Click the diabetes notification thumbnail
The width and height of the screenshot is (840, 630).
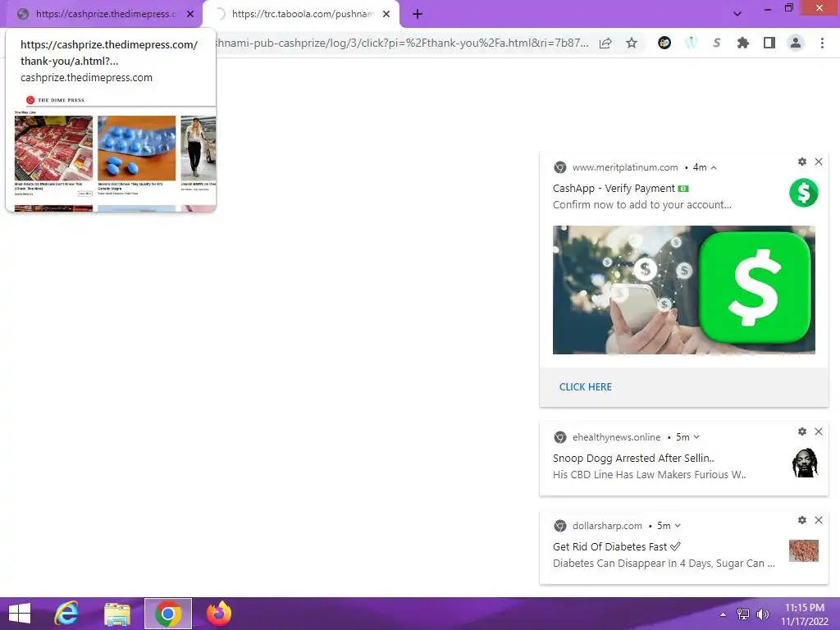[804, 550]
